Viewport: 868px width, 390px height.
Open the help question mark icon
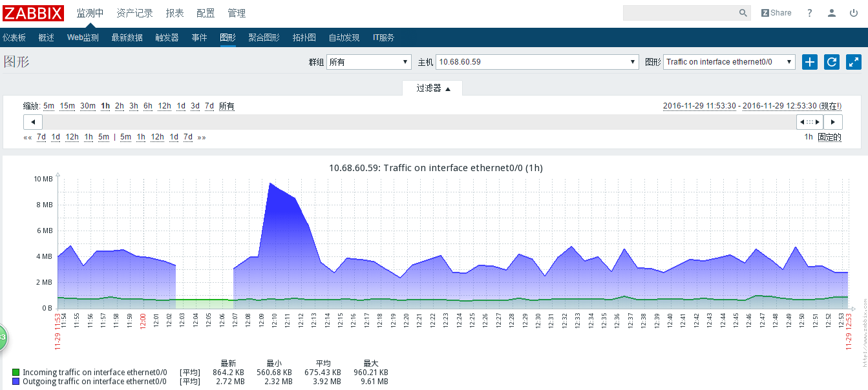pos(810,13)
